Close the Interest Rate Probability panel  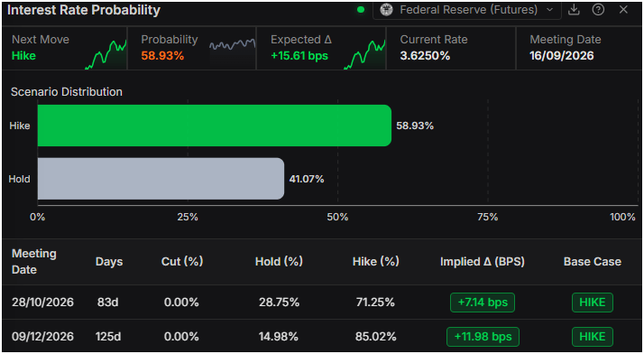pyautogui.click(x=623, y=10)
